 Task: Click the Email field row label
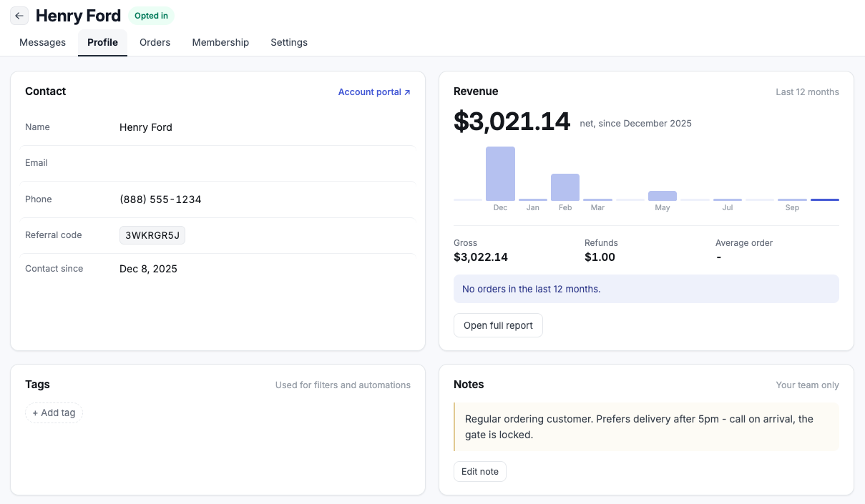coord(36,163)
